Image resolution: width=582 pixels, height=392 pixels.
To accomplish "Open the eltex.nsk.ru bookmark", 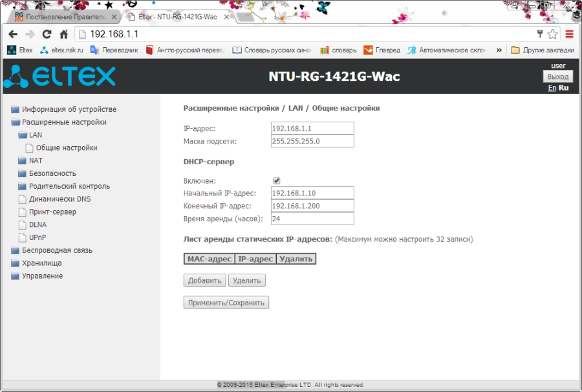I will click(61, 50).
